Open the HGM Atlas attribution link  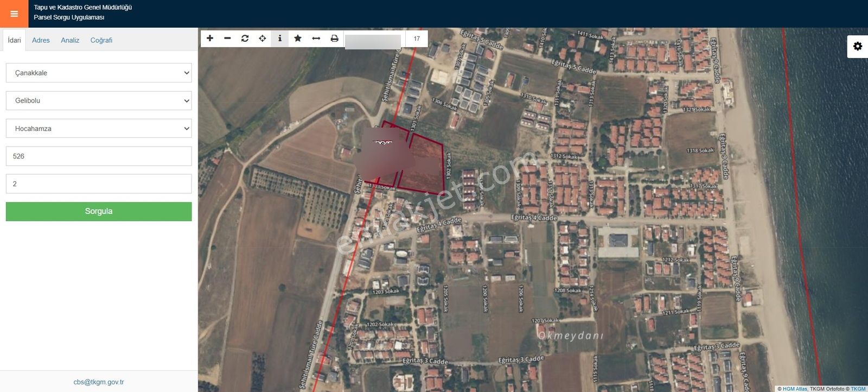(795, 389)
